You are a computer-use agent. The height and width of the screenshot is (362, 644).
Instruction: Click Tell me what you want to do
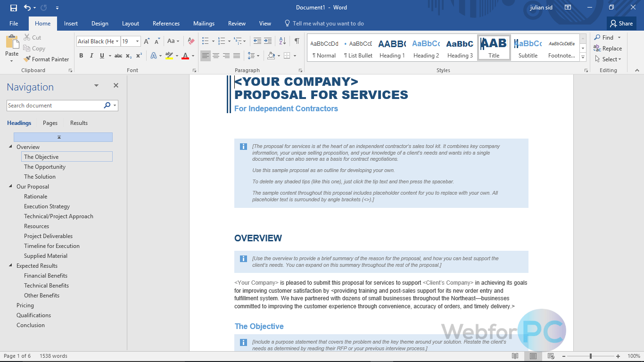[324, 24]
